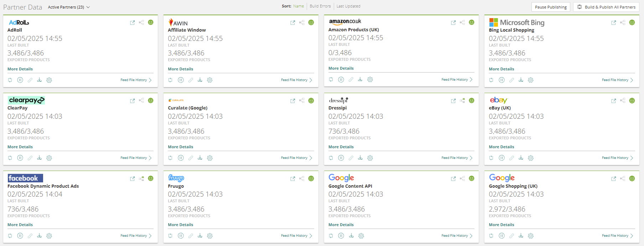644x246 pixels.
Task: Open AdRoll settings gear
Action: coord(49,80)
